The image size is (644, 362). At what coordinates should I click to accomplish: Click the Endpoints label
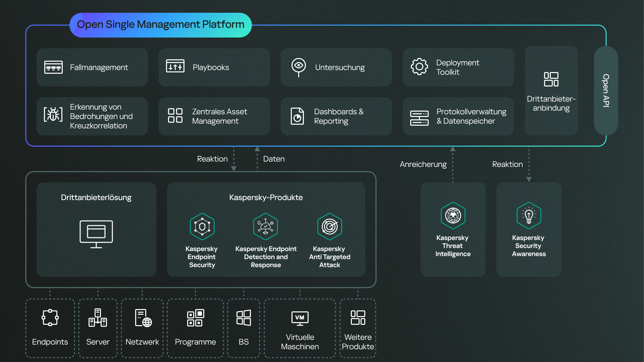click(x=50, y=342)
